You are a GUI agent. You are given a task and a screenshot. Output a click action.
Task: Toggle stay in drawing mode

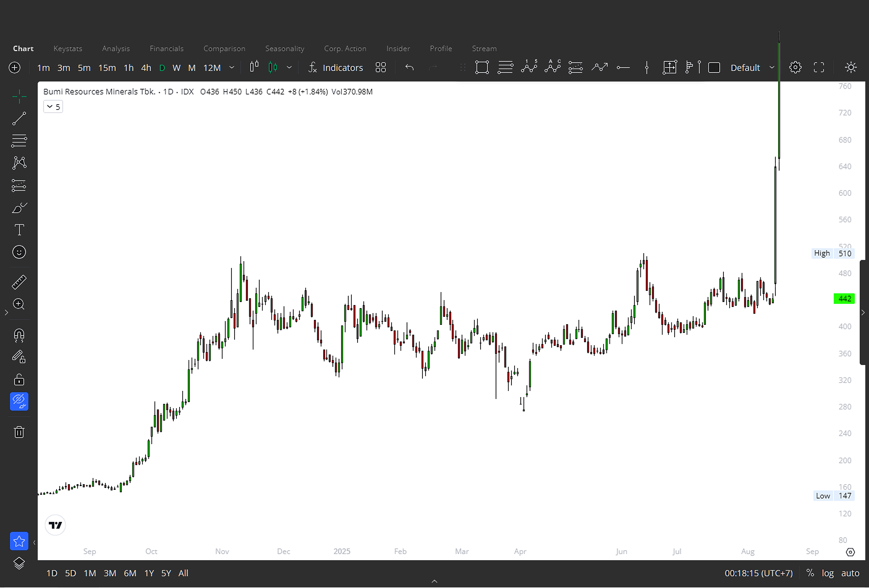click(19, 357)
